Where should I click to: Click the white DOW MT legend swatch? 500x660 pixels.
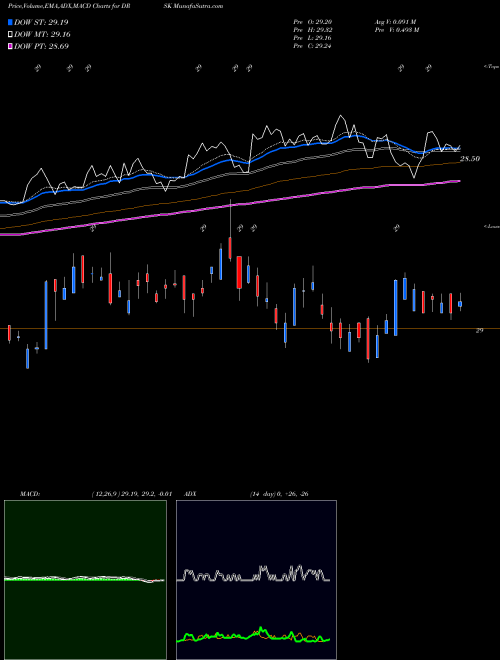click(x=11, y=35)
